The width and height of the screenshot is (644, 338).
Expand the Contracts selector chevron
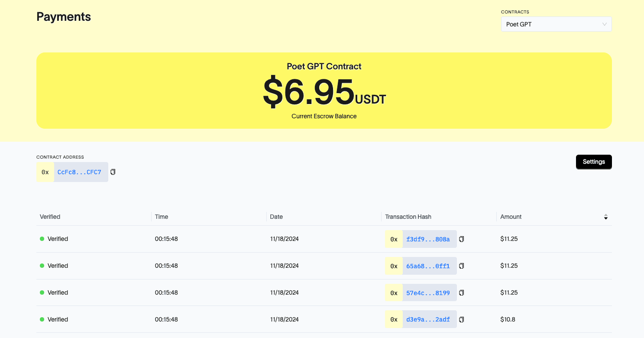(605, 24)
